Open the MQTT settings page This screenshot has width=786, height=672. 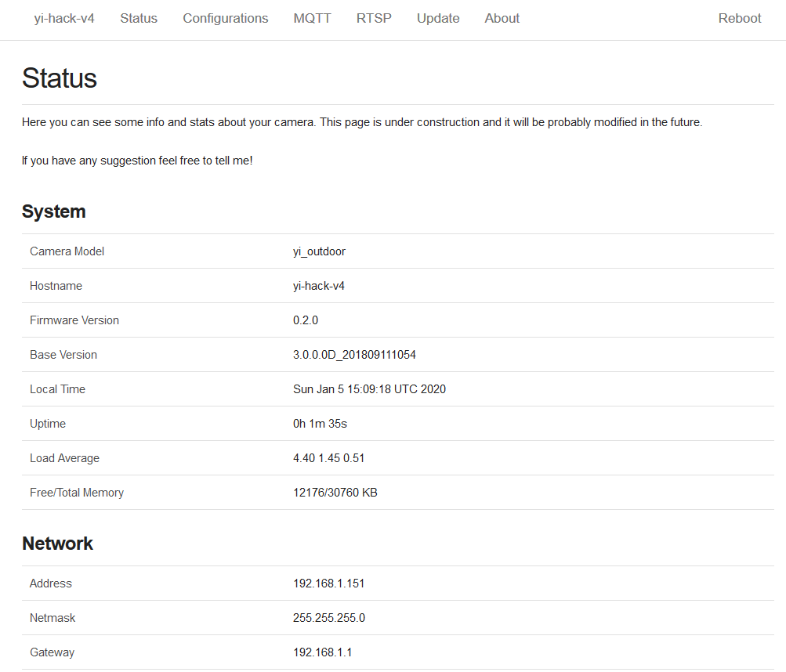click(313, 19)
